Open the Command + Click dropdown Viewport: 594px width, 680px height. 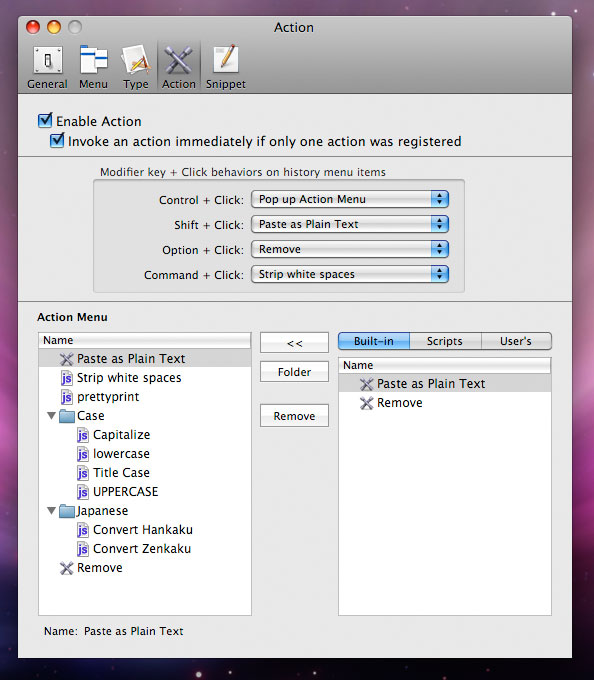pos(350,274)
